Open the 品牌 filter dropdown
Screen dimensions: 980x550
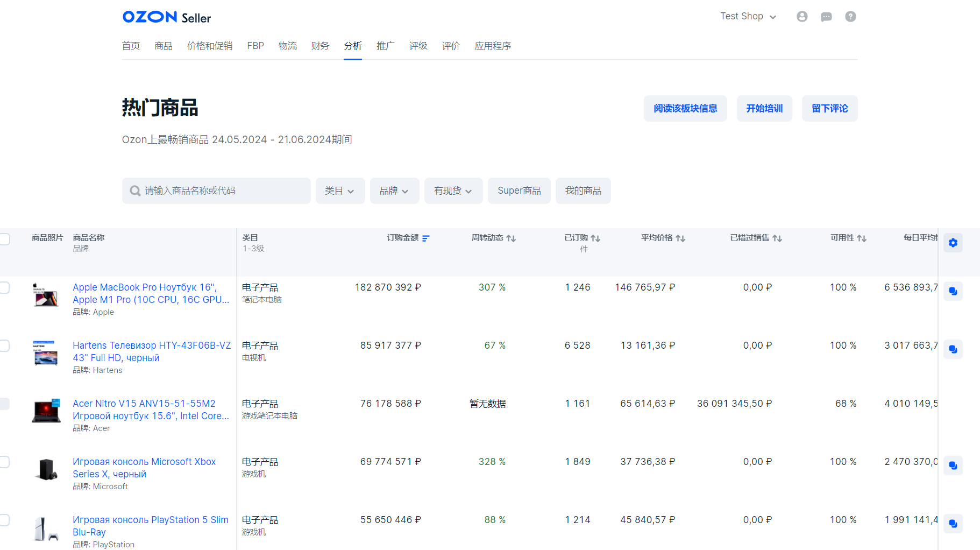tap(394, 191)
